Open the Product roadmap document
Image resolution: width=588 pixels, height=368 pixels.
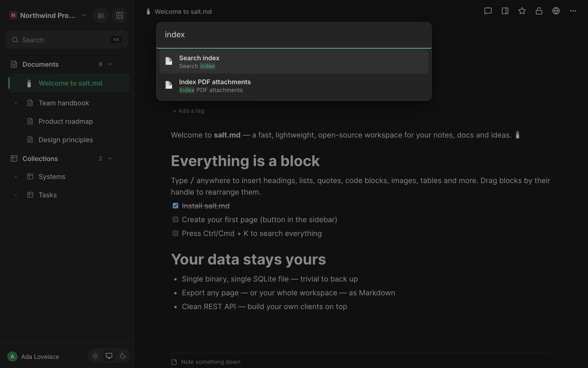pos(66,121)
